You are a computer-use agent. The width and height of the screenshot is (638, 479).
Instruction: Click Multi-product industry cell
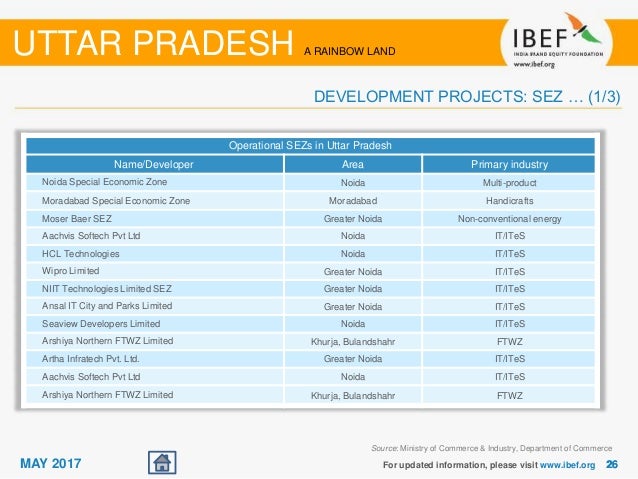pyautogui.click(x=509, y=182)
